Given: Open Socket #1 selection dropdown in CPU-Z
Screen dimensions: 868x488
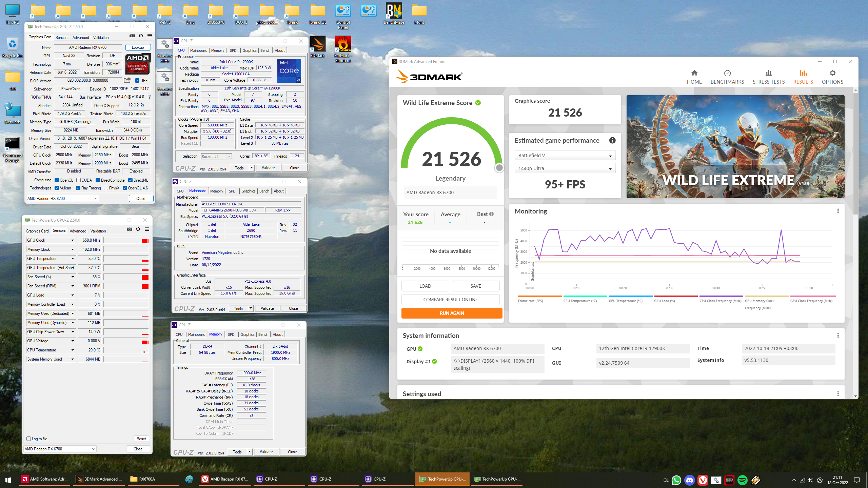Looking at the screenshot, I should pyautogui.click(x=216, y=156).
